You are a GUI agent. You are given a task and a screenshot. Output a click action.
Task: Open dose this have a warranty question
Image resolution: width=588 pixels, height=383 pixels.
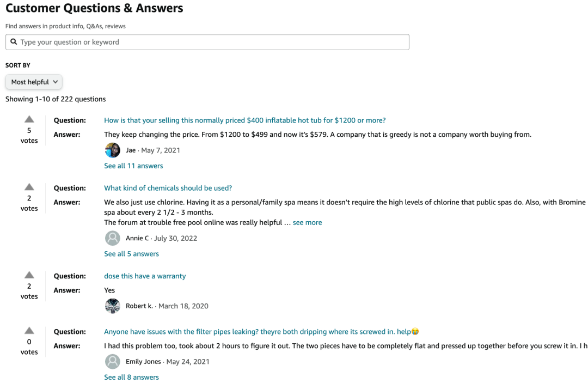145,276
